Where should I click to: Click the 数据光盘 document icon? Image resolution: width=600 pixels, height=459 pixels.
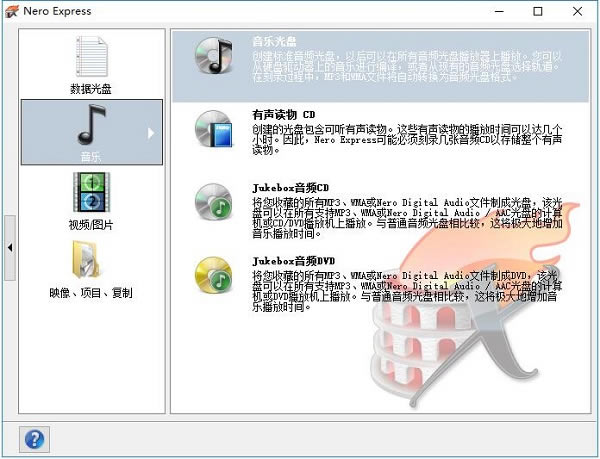91,57
